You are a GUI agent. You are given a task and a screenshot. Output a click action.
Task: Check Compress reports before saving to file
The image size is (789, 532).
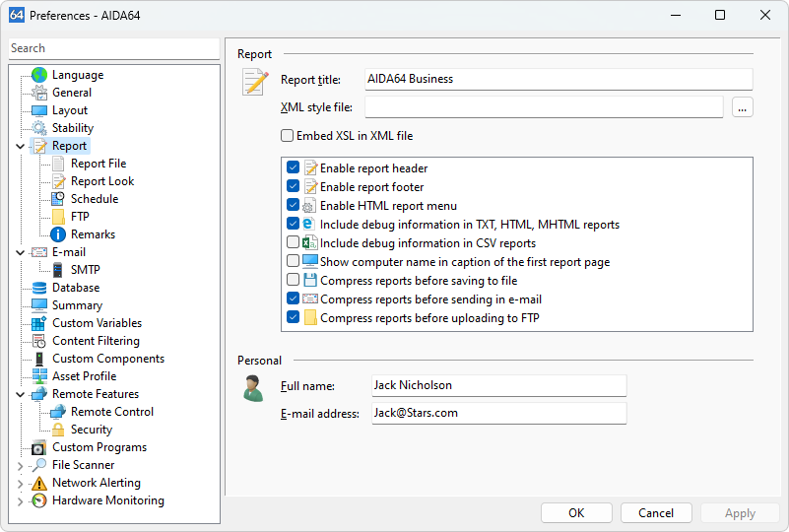click(x=293, y=280)
